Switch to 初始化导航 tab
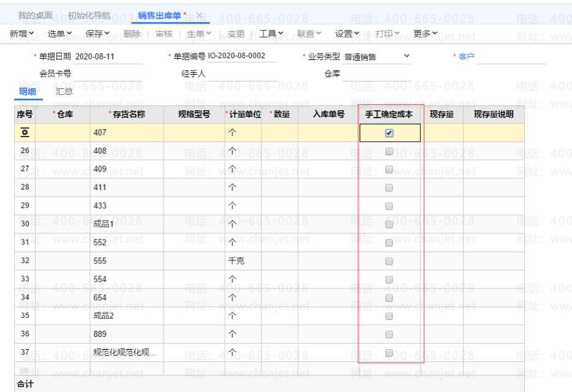This screenshot has height=392, width=572. [89, 15]
